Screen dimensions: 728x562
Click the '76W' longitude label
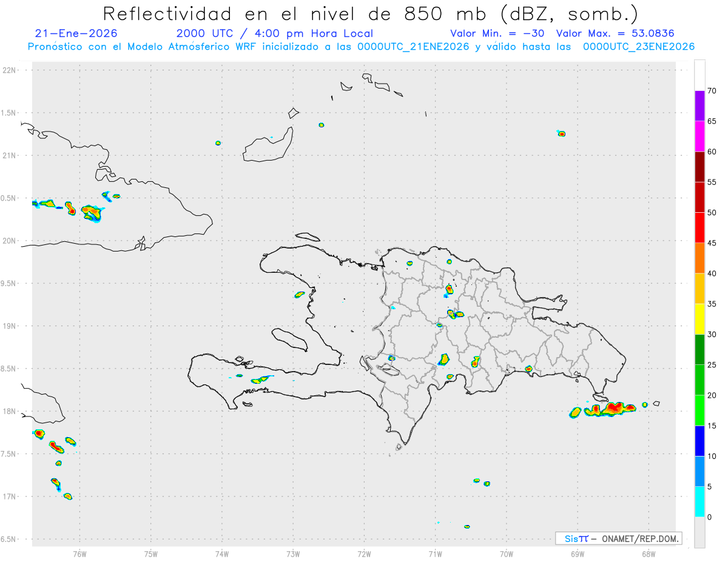click(79, 553)
